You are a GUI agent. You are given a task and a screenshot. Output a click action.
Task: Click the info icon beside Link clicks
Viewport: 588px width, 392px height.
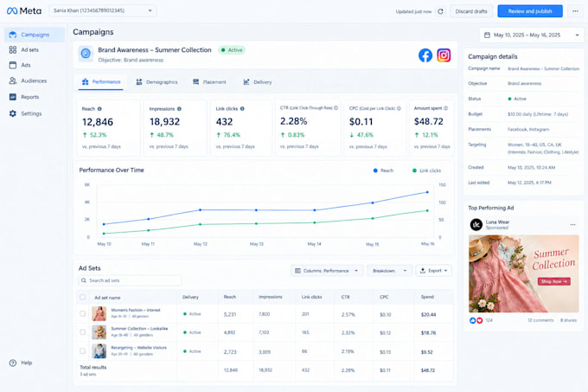tap(242, 109)
